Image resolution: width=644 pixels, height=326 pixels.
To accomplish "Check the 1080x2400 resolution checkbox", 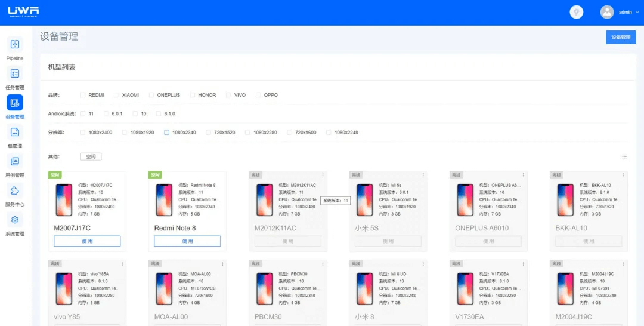I will (x=83, y=133).
